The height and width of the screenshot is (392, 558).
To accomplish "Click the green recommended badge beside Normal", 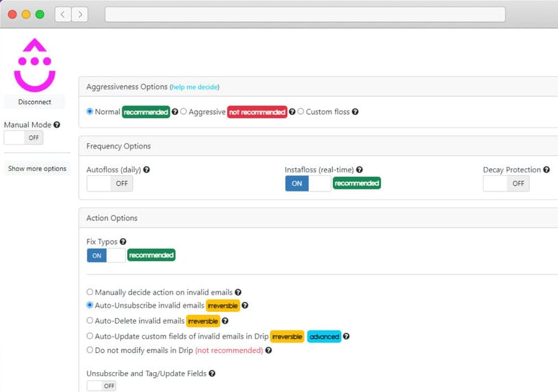I will (146, 112).
